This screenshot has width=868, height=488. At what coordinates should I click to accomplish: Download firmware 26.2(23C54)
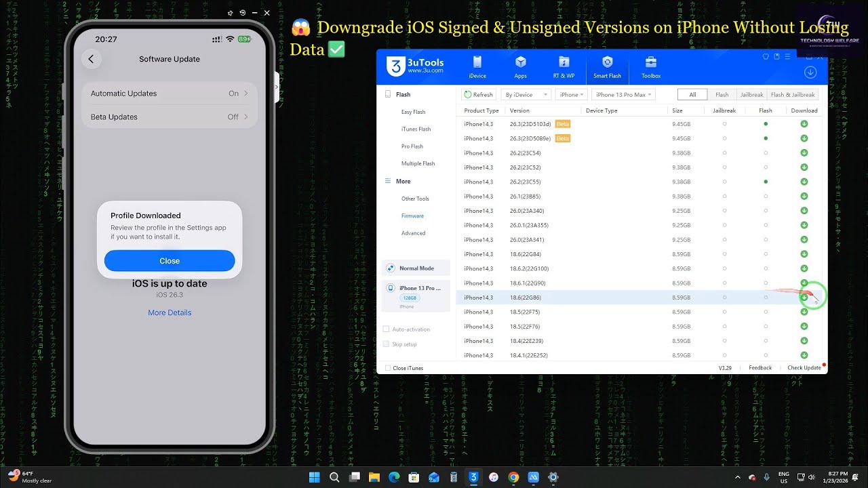804,153
